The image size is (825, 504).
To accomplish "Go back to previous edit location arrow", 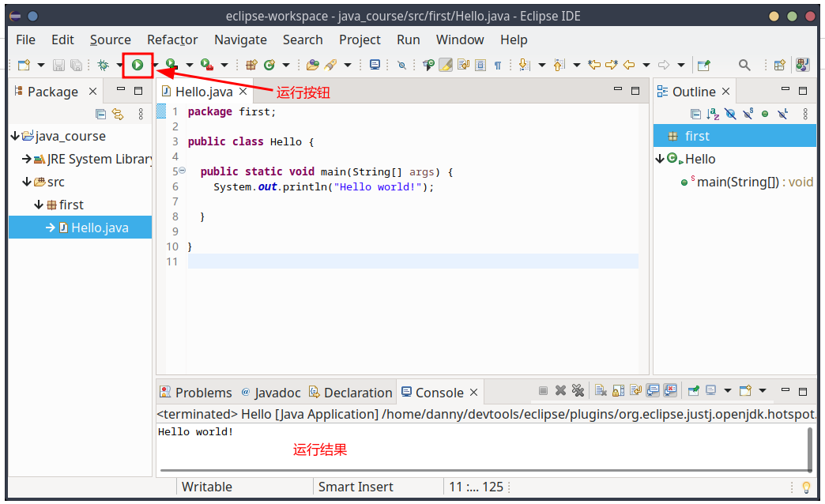I will (629, 65).
